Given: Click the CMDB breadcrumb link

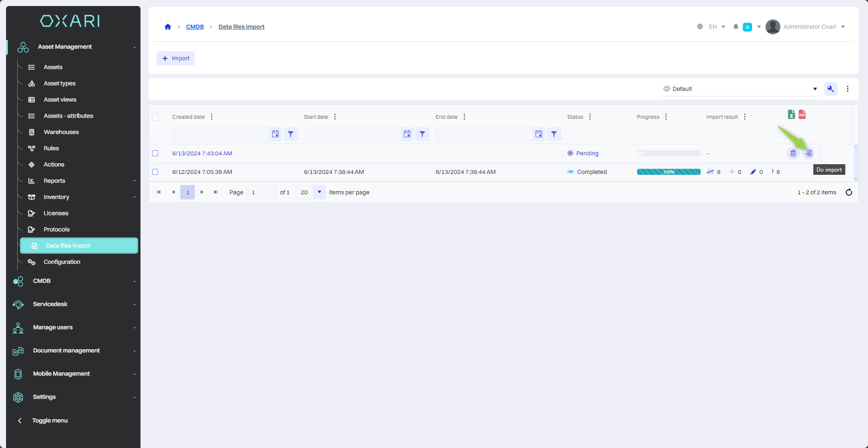Looking at the screenshot, I should [195, 27].
